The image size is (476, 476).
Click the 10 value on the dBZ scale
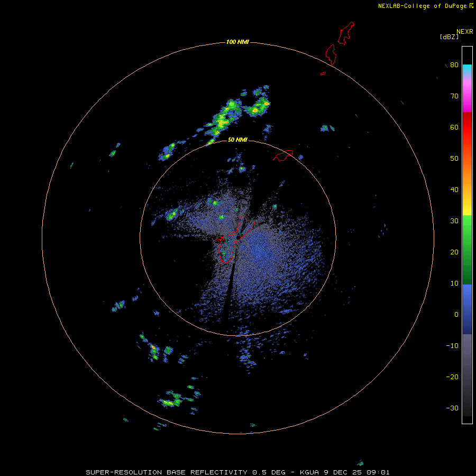coord(454,283)
